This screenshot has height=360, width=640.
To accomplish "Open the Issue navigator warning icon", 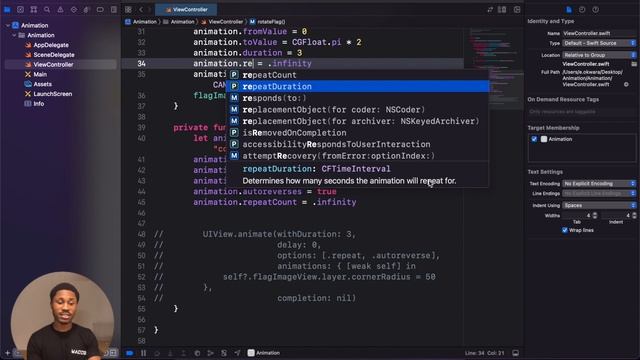I will coord(60,9).
